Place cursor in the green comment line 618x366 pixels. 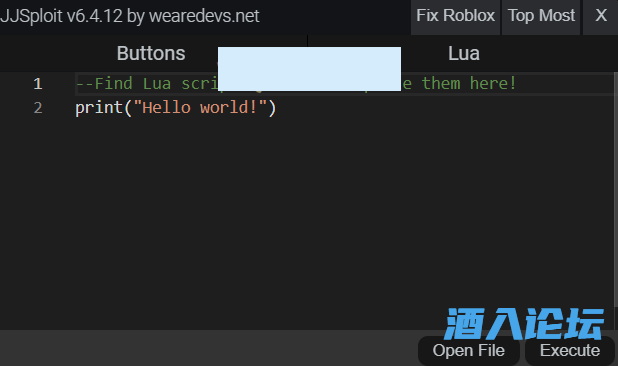(x=296, y=84)
